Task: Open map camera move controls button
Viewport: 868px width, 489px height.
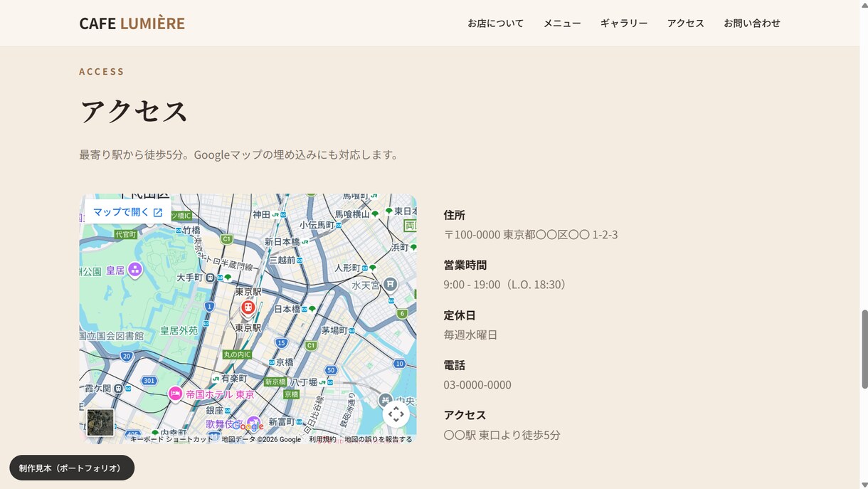Action: click(x=396, y=414)
